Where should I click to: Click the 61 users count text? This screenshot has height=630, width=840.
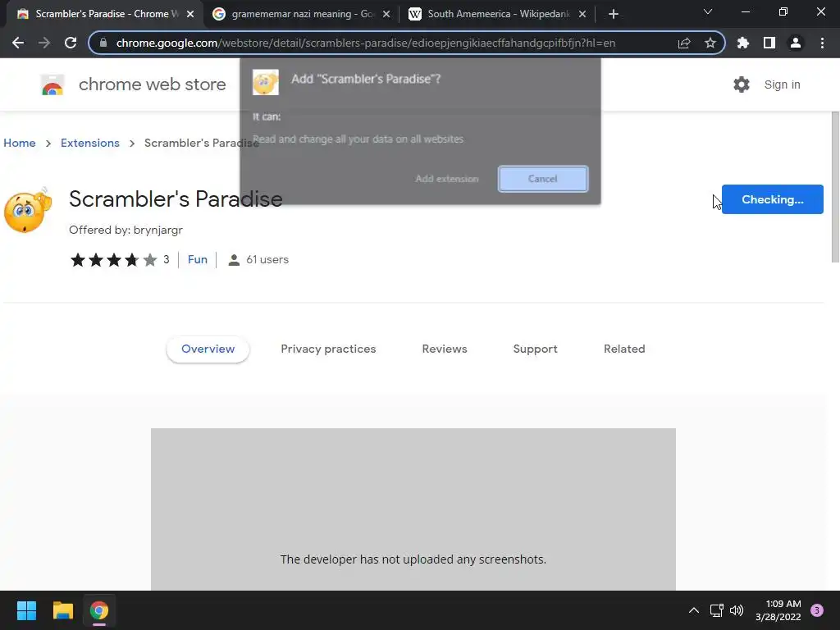(267, 260)
